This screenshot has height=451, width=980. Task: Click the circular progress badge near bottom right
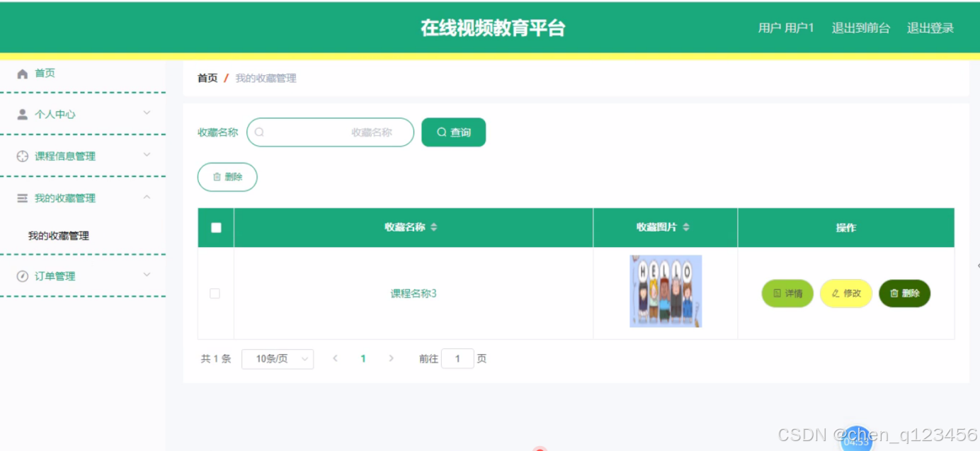(x=856, y=441)
